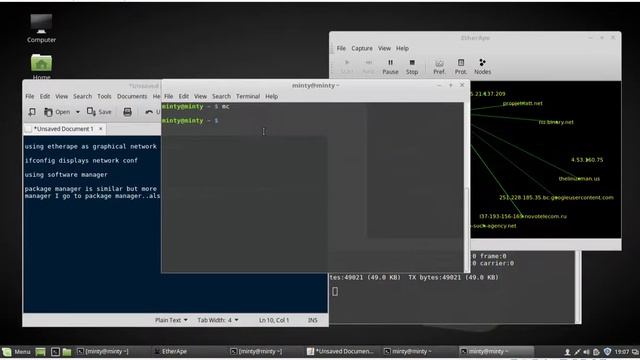The height and width of the screenshot is (360, 640).
Task: Open EtherApe Pref. preferences
Action: pyautogui.click(x=439, y=67)
